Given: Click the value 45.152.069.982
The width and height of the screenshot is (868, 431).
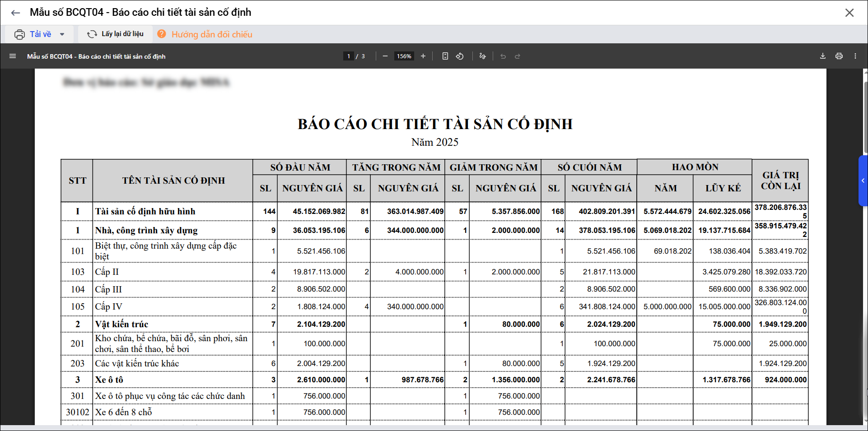Looking at the screenshot, I should 319,211.
